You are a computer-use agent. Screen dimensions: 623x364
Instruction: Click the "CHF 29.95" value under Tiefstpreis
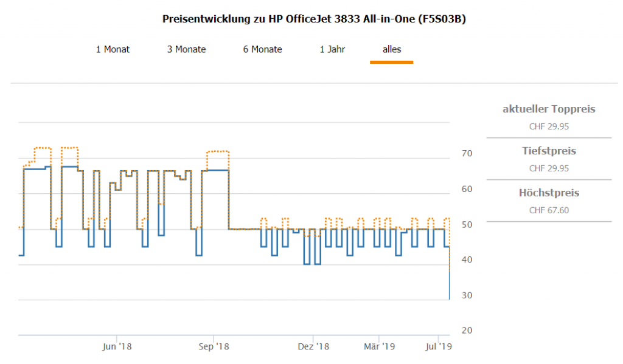[549, 168]
